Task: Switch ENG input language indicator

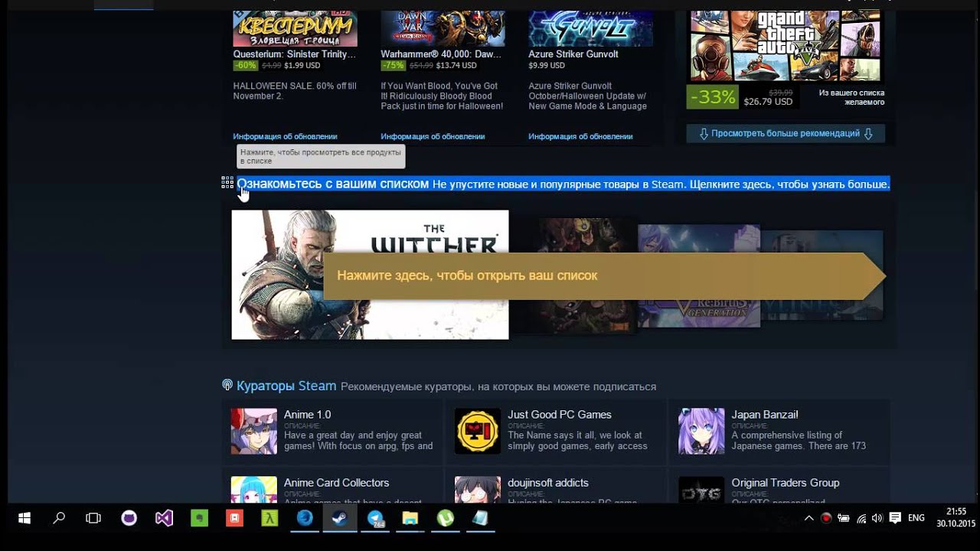Action: [x=916, y=518]
